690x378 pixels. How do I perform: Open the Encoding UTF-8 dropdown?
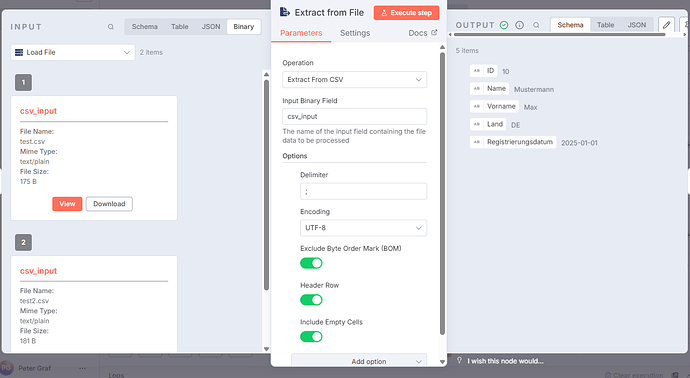[363, 228]
